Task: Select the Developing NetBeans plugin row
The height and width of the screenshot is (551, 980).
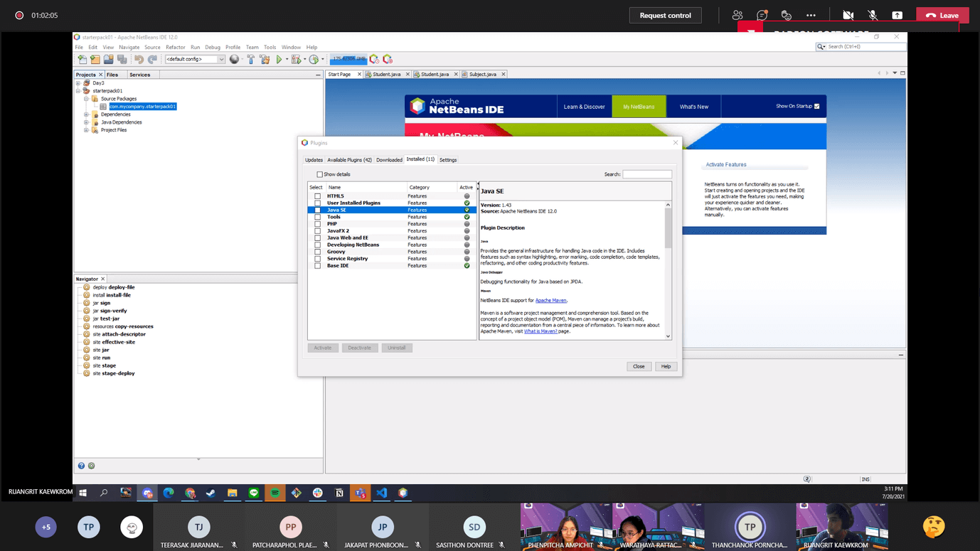Action: (392, 245)
